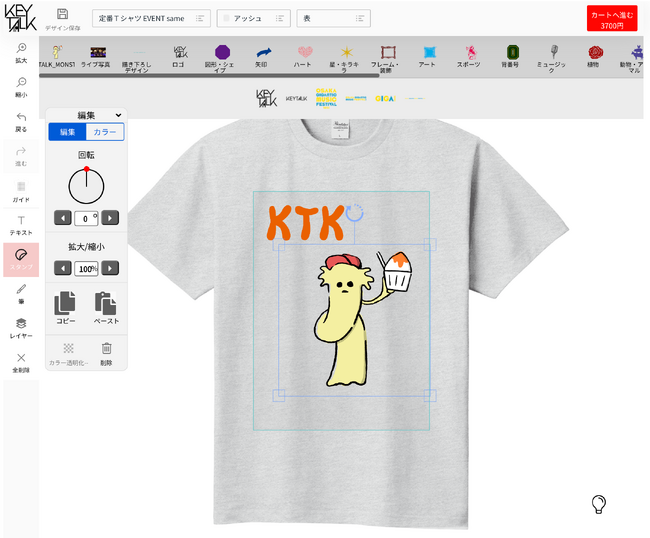Undo with the 戻る arrow
Viewport: 650px width, 538px height.
[x=21, y=122]
